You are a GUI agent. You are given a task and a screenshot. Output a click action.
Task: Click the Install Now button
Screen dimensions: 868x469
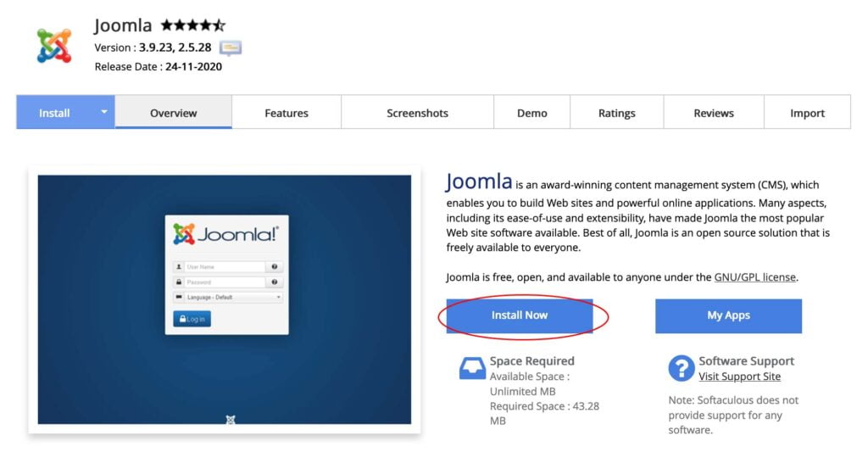point(520,315)
